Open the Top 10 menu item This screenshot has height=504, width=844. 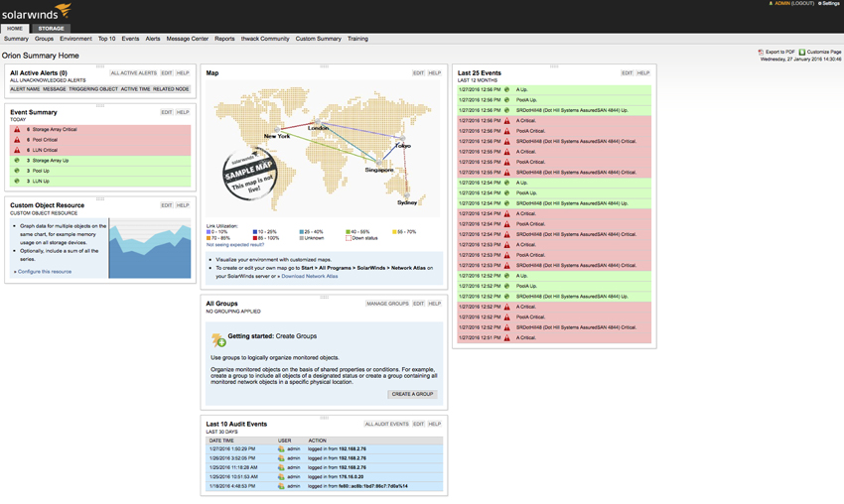[x=106, y=39]
